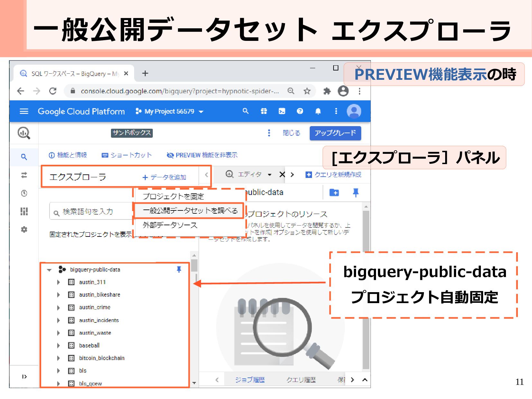Collapse the bigquery-public-data project node
Screen dimensions: 532x399
point(49,270)
